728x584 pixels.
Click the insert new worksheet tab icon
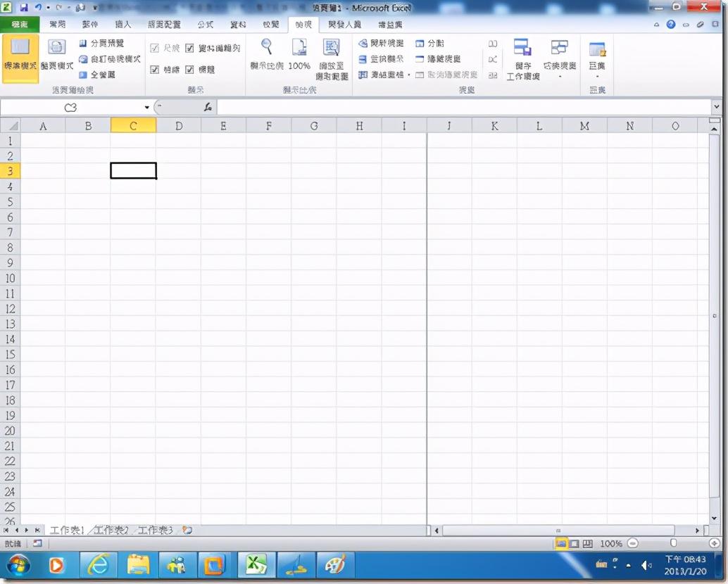(187, 530)
